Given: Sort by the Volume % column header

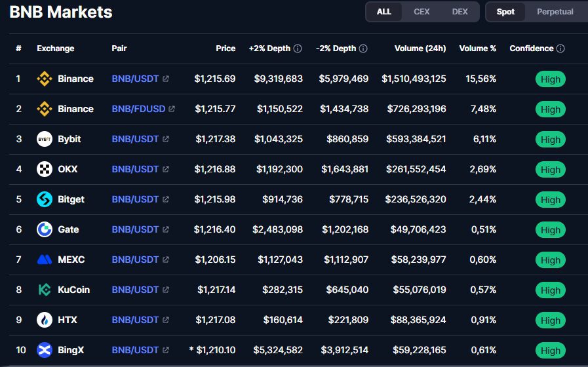Looking at the screenshot, I should tap(478, 48).
